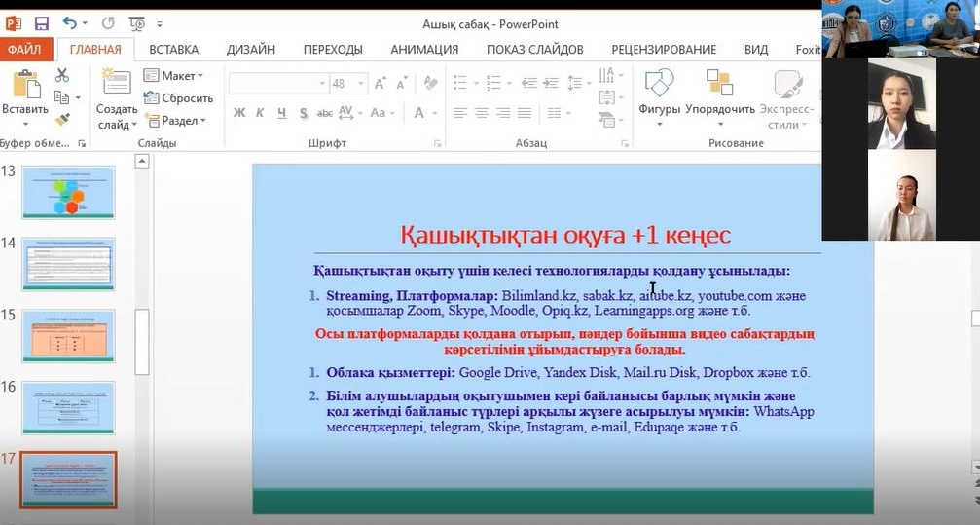Select slide 15 thumbnail
The image size is (980, 525).
(68, 336)
